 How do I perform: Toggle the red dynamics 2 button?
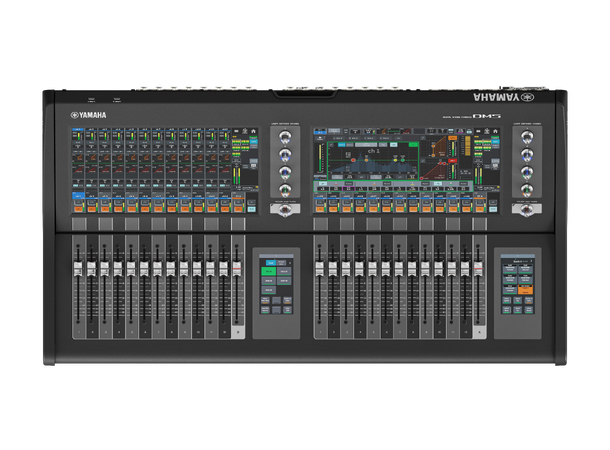[452, 161]
